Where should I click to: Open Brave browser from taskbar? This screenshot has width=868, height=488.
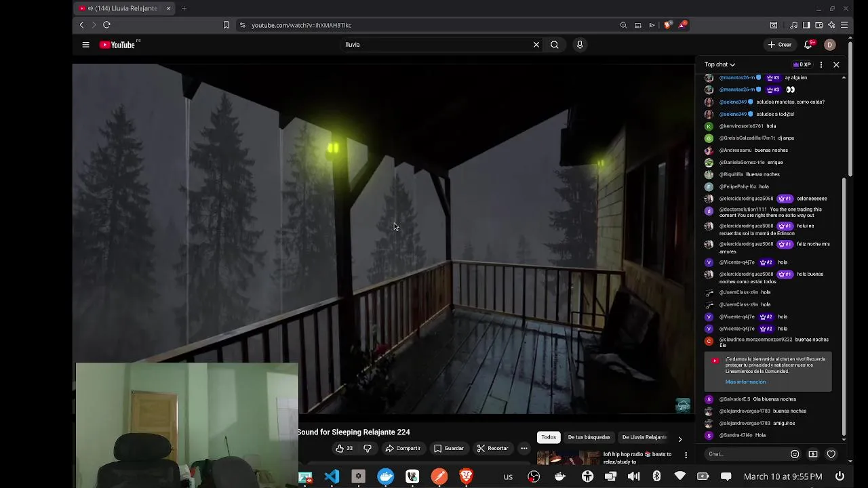[467, 476]
